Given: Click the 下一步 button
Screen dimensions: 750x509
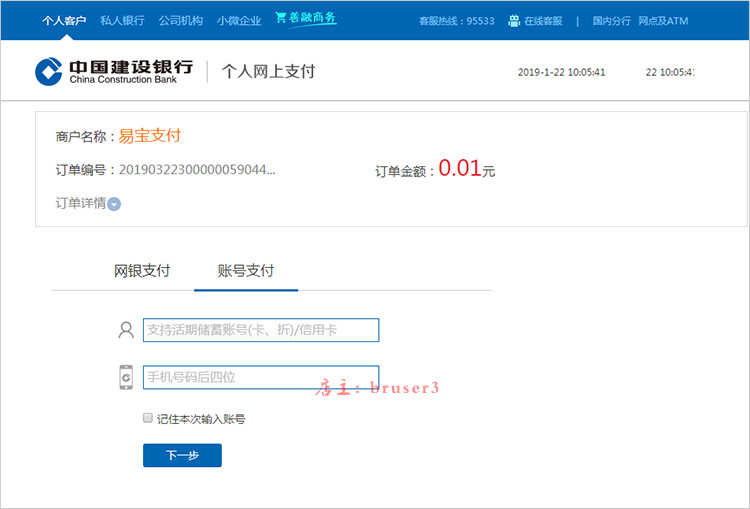Looking at the screenshot, I should (x=182, y=455).
